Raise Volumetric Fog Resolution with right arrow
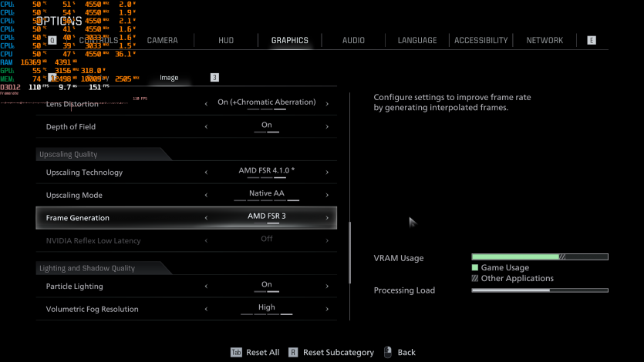 coord(327,309)
